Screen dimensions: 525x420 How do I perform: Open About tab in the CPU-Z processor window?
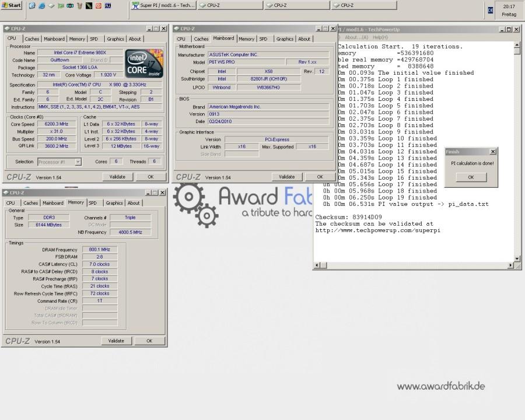click(x=135, y=39)
